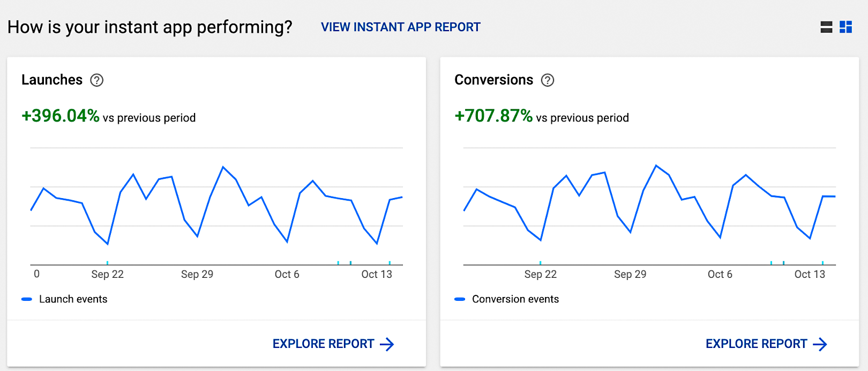This screenshot has height=371, width=868.
Task: Switch to list layout view icon
Action: (826, 27)
